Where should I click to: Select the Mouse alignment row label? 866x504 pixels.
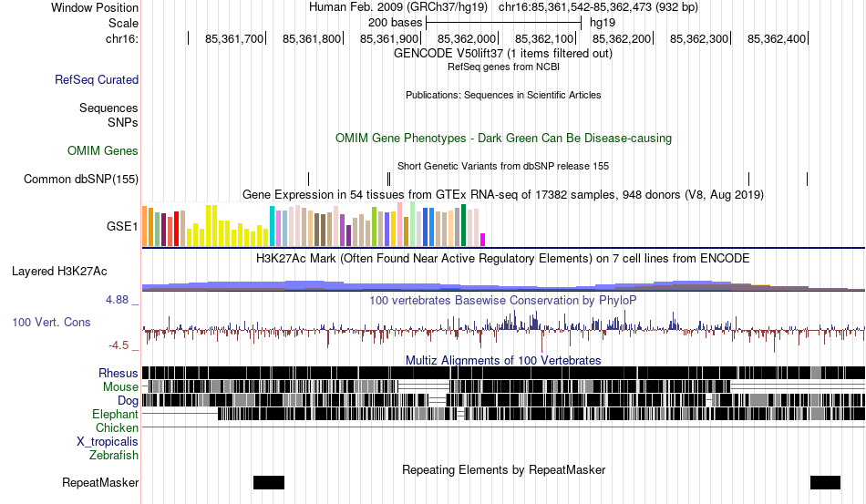120,387
